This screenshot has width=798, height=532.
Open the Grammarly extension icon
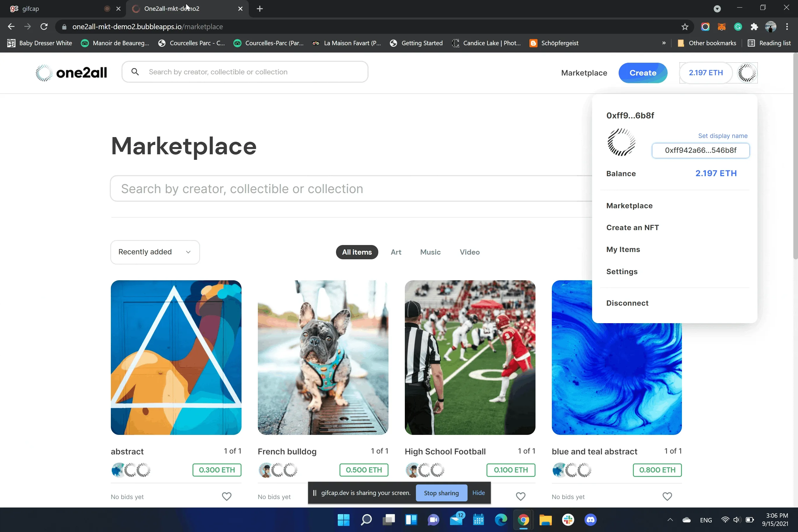coord(738,27)
